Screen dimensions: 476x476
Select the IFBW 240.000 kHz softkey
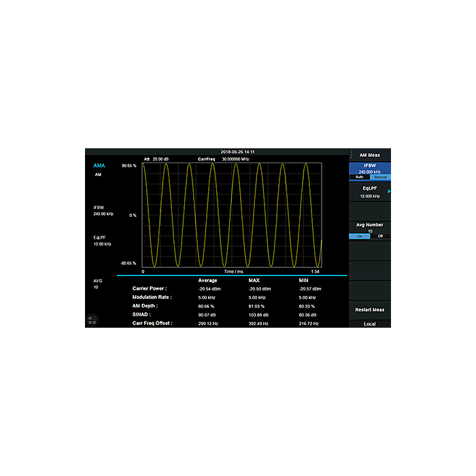click(x=369, y=169)
